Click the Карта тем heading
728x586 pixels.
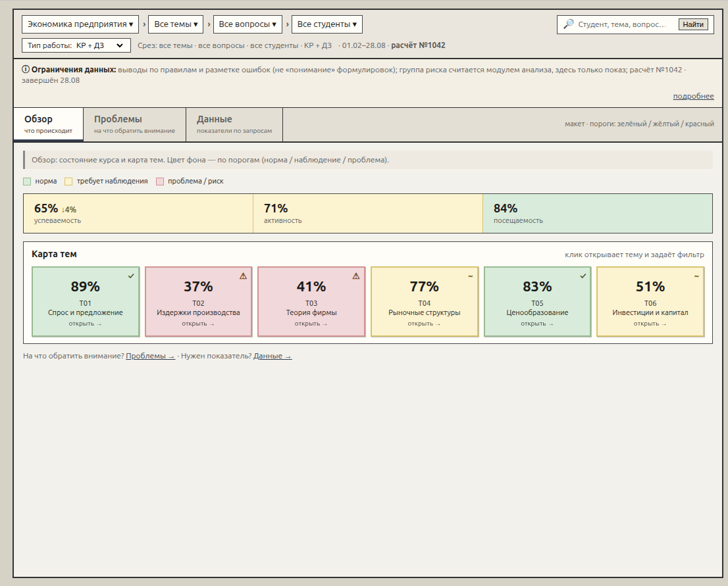[54, 254]
